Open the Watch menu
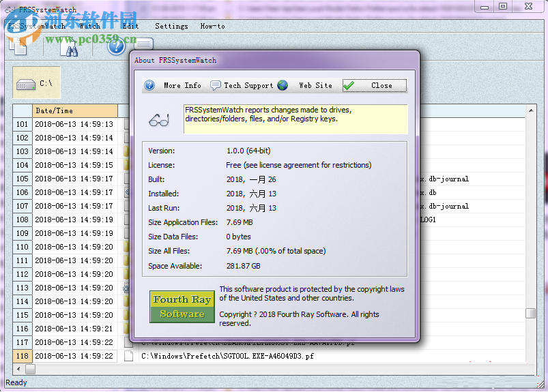This screenshot has height=392, width=548. (90, 26)
